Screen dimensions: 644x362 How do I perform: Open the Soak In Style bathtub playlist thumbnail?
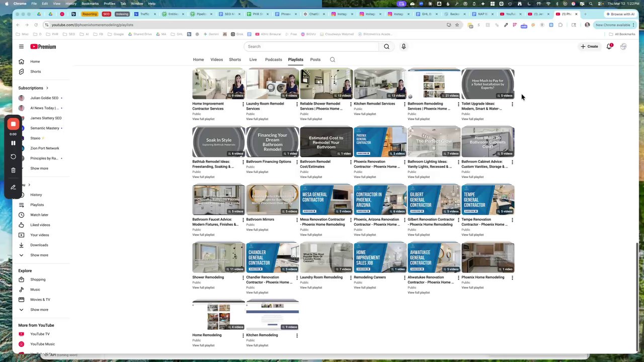[219, 142]
